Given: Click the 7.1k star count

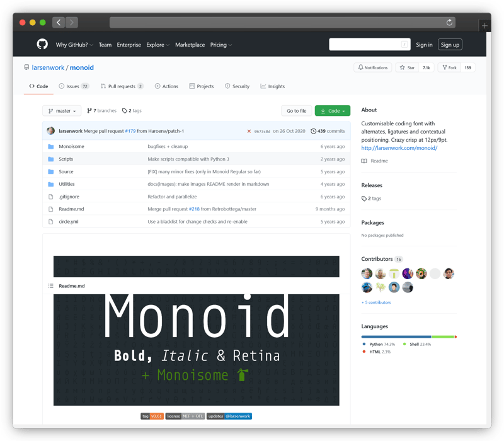Looking at the screenshot, I should click(427, 67).
